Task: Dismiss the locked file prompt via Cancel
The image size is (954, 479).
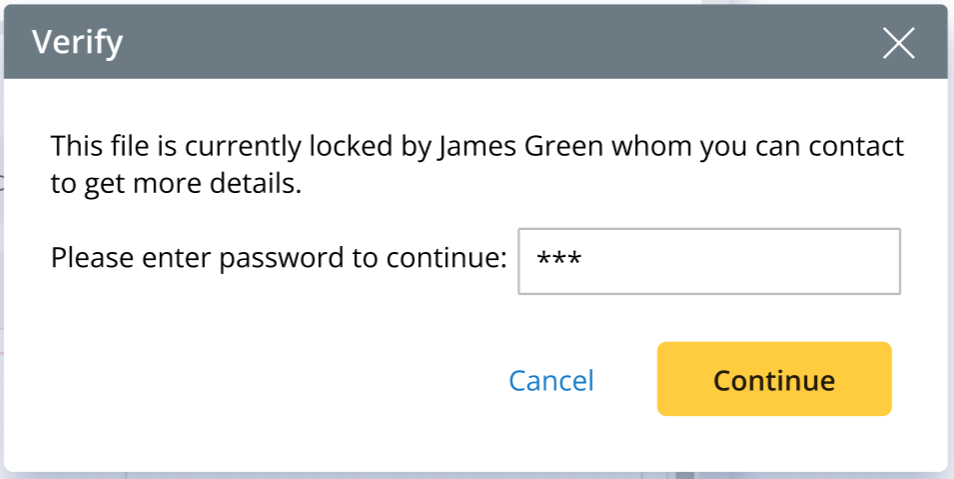Action: click(x=551, y=381)
